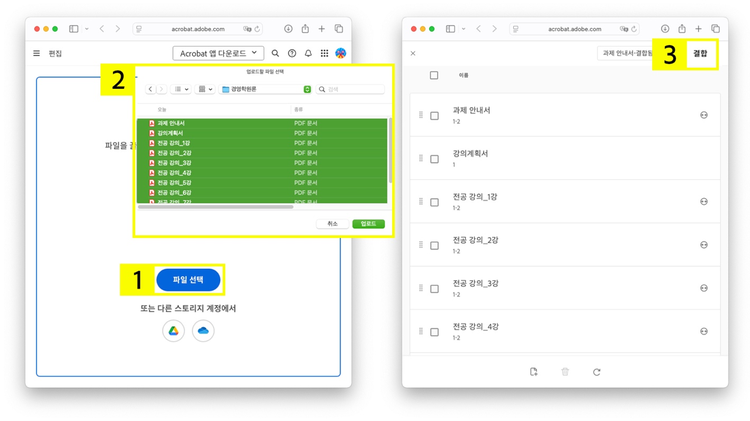Check 전공 강의_4강 checkbox in right window
The height and width of the screenshot is (421, 750).
(434, 332)
